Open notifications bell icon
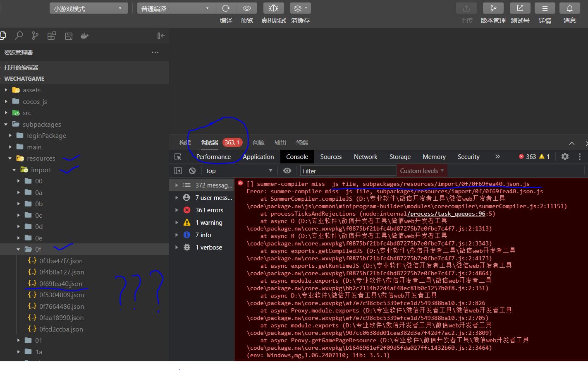This screenshot has width=588, height=370. tap(570, 8)
